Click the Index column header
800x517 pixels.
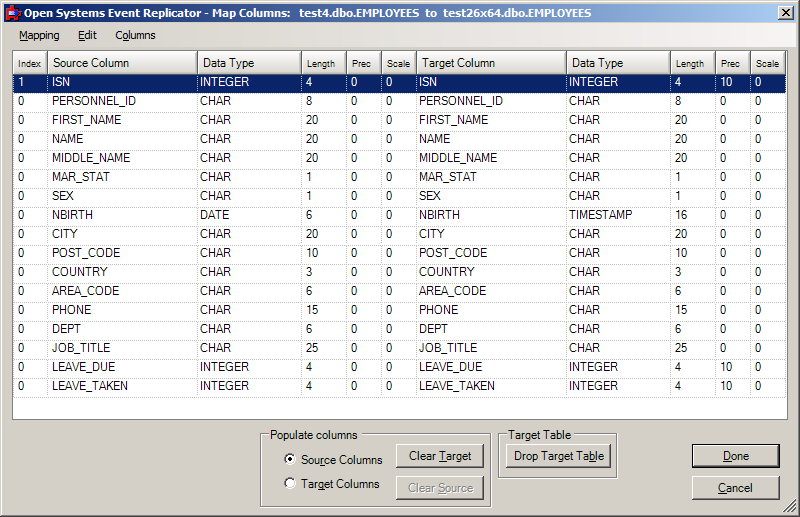point(30,63)
